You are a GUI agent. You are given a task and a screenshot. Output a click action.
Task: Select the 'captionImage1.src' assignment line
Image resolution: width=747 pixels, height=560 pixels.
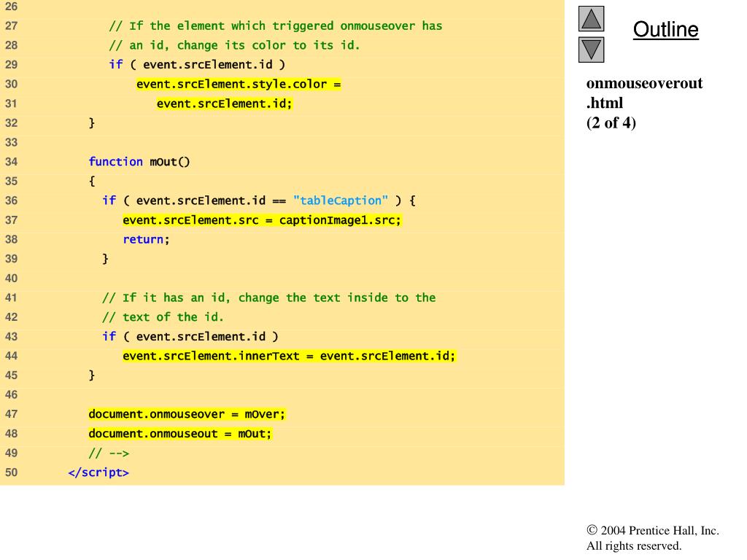tap(262, 220)
